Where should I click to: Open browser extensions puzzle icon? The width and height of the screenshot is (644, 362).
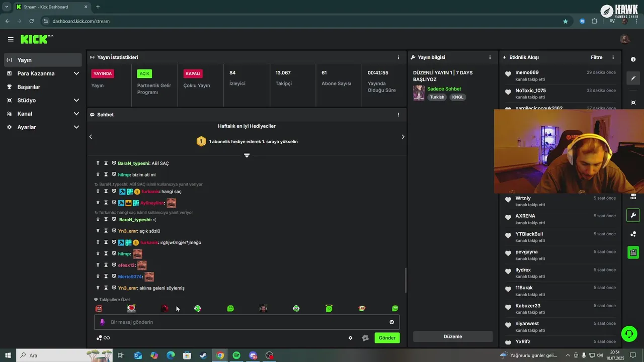(595, 21)
